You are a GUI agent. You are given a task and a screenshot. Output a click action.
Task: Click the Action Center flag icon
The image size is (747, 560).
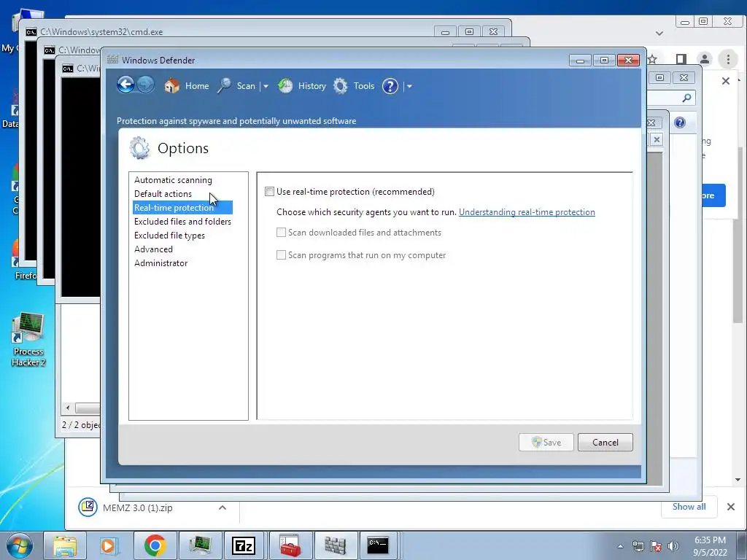click(656, 546)
